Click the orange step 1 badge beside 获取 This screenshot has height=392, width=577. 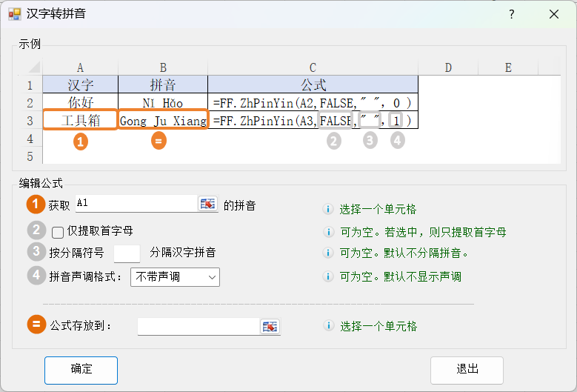click(x=36, y=205)
